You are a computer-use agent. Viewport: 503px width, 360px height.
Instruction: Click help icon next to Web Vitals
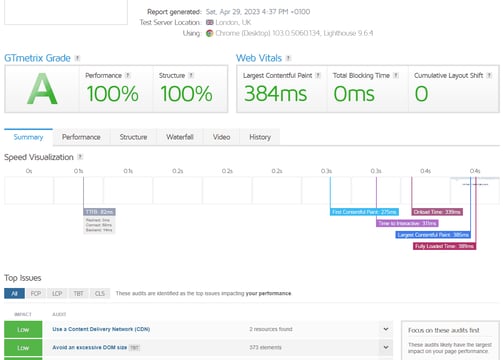click(289, 58)
